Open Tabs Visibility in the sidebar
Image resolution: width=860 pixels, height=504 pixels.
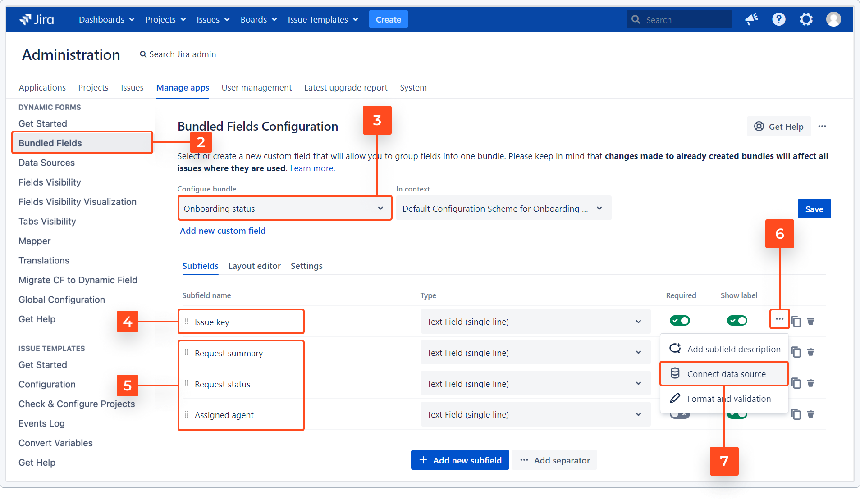[47, 221]
